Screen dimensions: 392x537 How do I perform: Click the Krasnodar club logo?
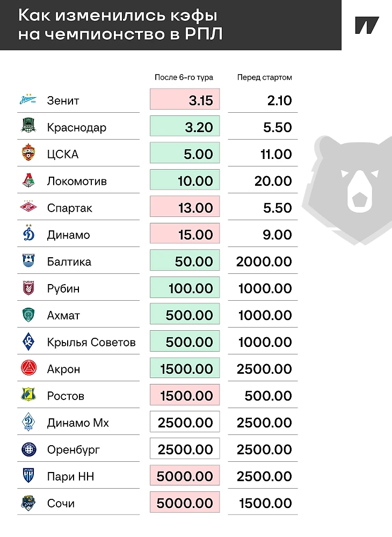coord(28,127)
